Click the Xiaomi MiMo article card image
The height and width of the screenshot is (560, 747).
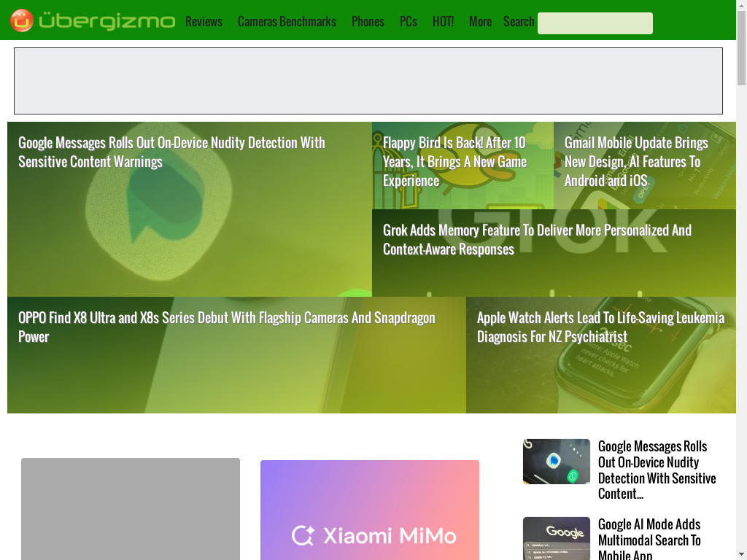(x=370, y=510)
